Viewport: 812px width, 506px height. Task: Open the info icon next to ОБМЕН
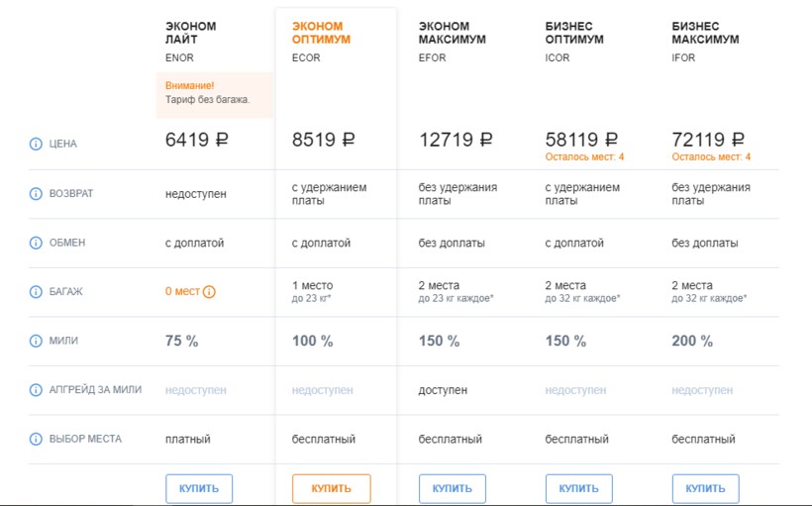point(37,243)
